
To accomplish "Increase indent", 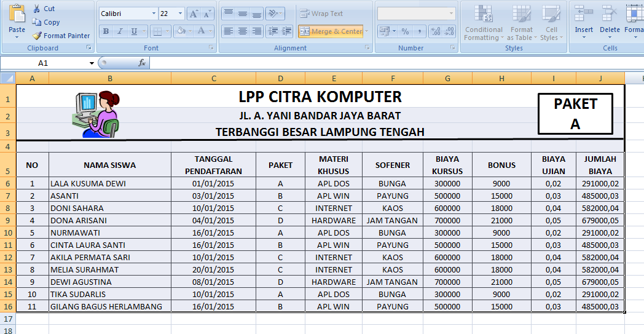I will pos(286,31).
